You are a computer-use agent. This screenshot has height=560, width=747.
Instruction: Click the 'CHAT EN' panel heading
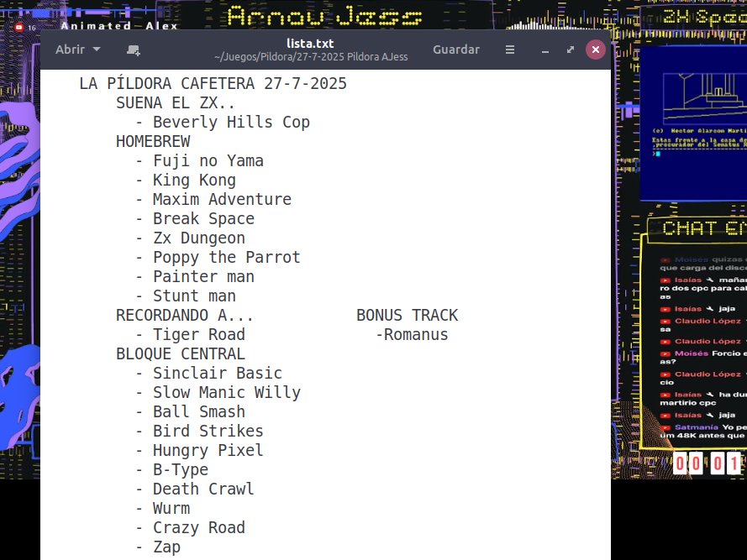click(x=705, y=228)
